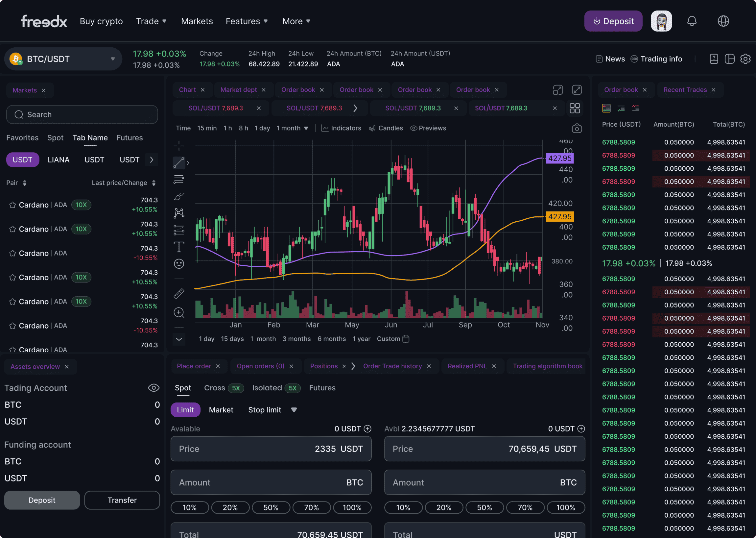Select 10% in the left order form
This screenshot has height=538, width=756.
[190, 507]
